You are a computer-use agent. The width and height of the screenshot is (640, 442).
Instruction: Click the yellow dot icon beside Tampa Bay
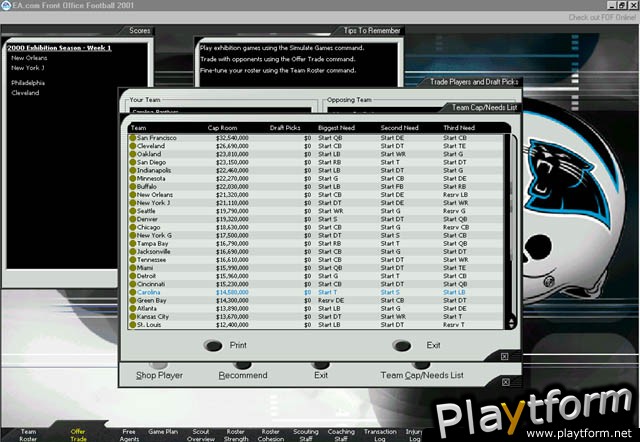click(x=132, y=244)
